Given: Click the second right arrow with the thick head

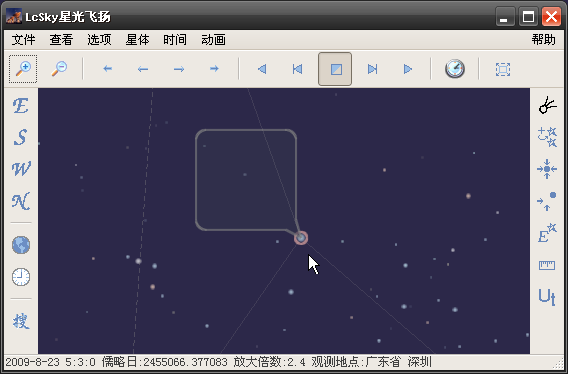Looking at the screenshot, I should [x=214, y=68].
